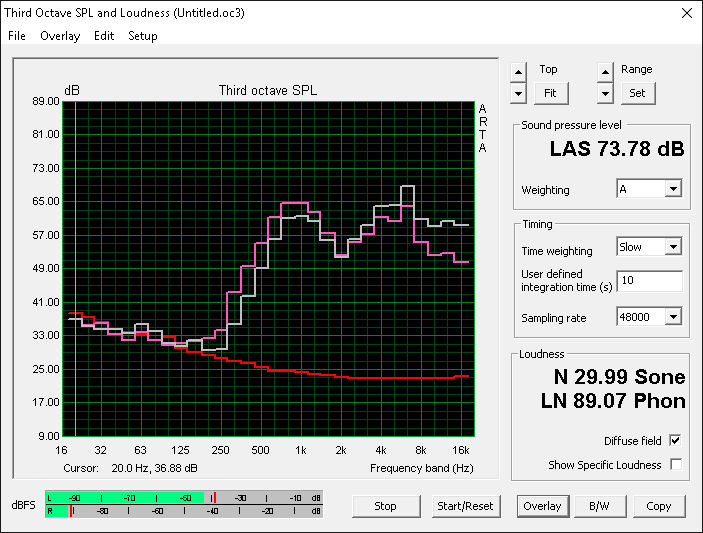
Task: Toggle the Diffuse field checkbox
Action: coord(675,441)
